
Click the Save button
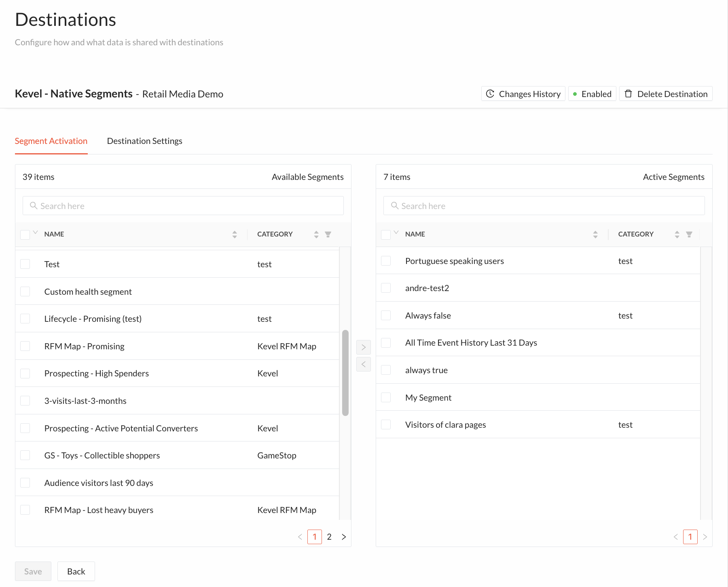(33, 571)
